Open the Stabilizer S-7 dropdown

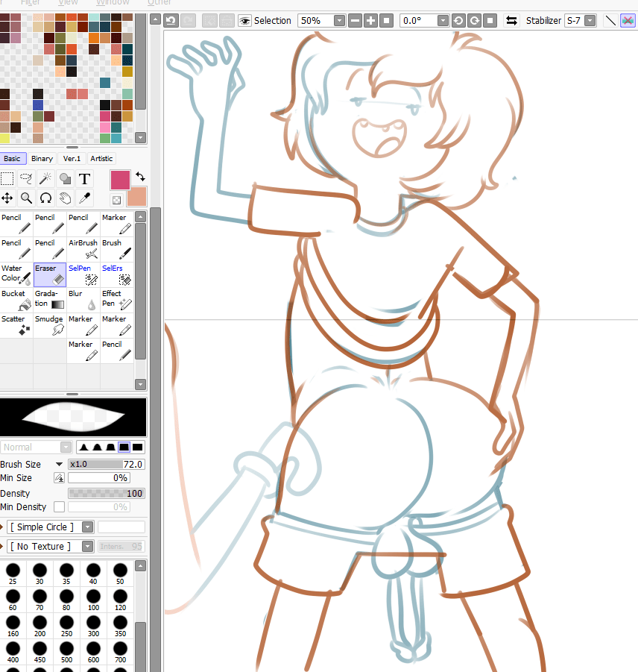[591, 20]
